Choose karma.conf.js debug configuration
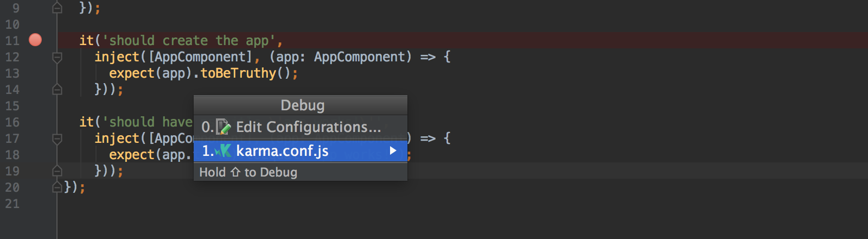The image size is (868, 239). (x=301, y=151)
